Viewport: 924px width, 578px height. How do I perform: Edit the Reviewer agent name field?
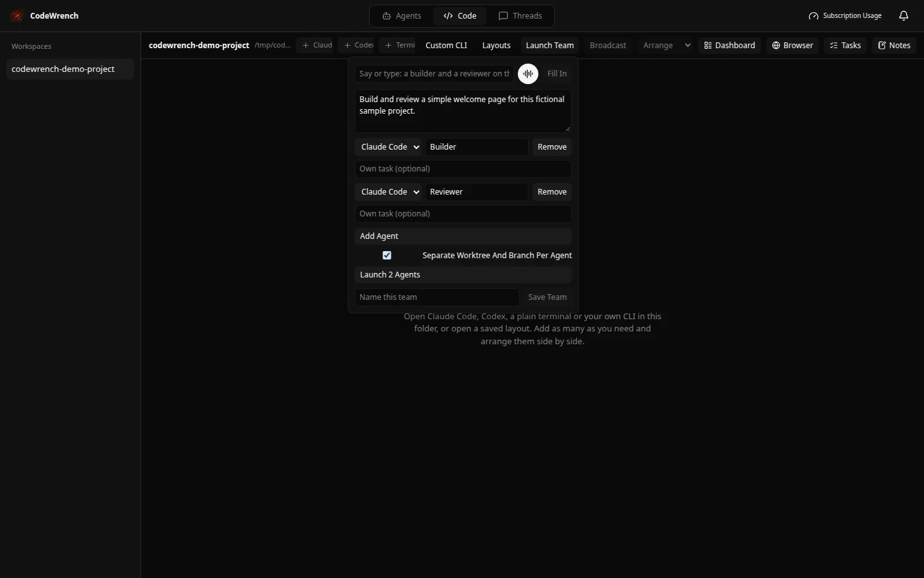click(x=477, y=192)
